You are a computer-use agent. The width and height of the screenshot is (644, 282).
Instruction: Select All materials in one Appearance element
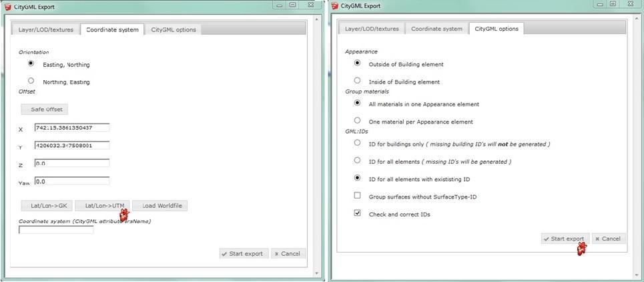tap(357, 103)
